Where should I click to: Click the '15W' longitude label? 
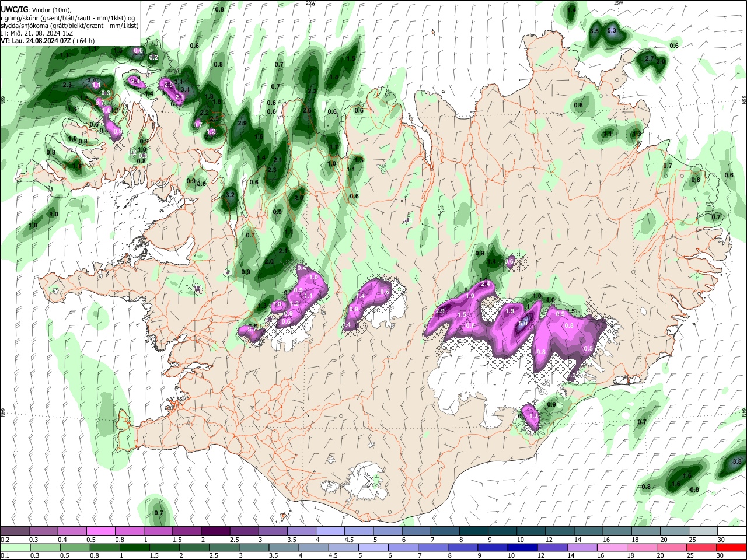point(617,3)
